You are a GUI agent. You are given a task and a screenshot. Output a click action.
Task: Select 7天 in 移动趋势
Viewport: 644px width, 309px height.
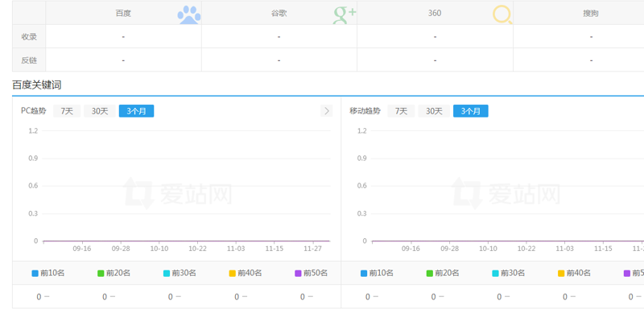click(x=401, y=111)
